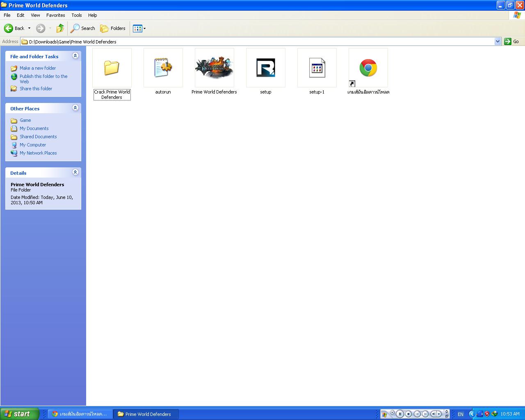525x420 pixels.
Task: Click the autorun file name label
Action: click(x=163, y=92)
